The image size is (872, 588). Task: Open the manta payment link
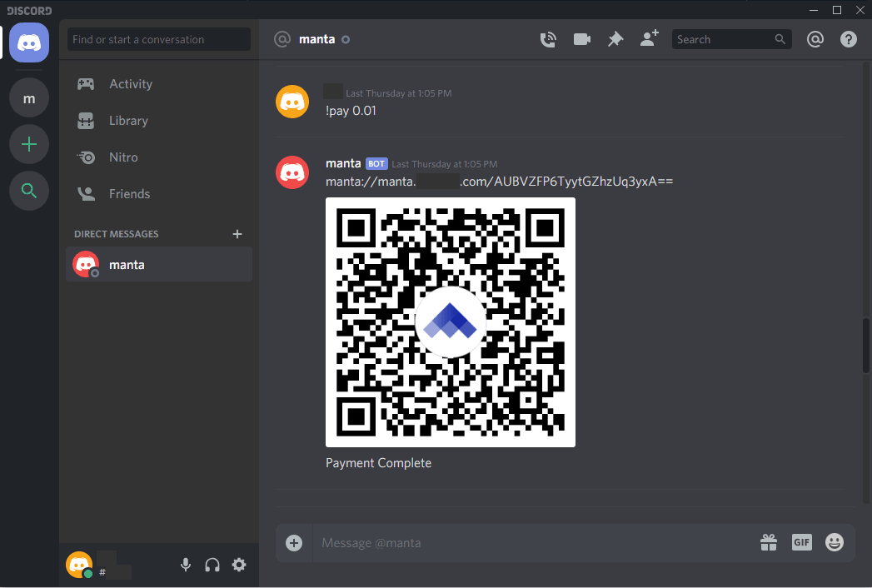(x=500, y=182)
